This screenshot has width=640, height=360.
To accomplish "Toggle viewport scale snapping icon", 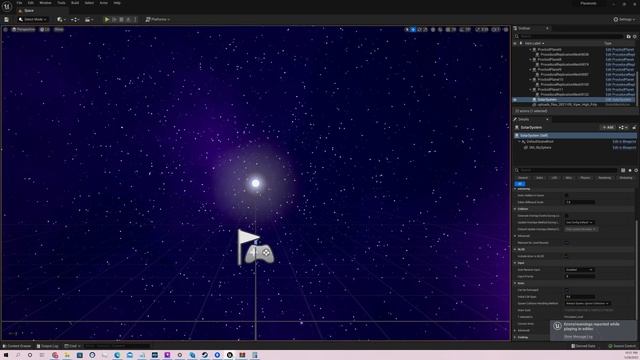I will 478,29.
